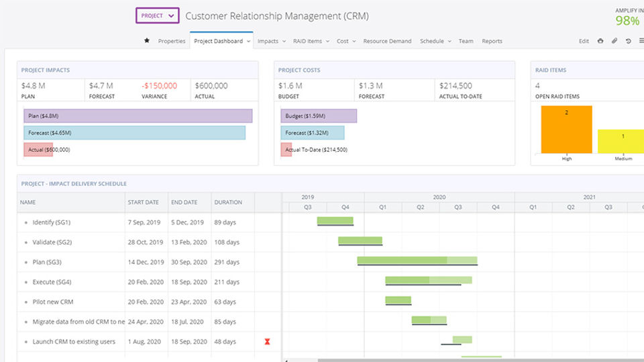Open the Impacts tab

coord(268,41)
